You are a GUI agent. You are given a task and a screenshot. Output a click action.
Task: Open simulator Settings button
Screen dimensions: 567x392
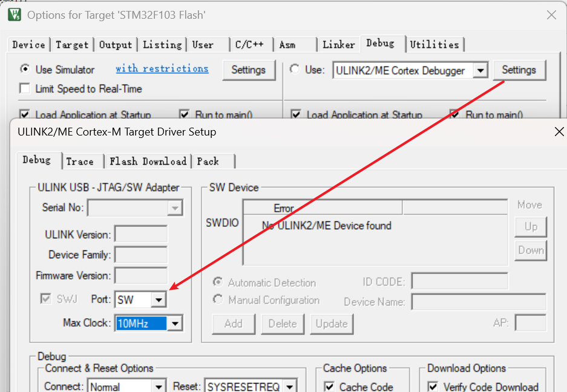[x=249, y=70]
